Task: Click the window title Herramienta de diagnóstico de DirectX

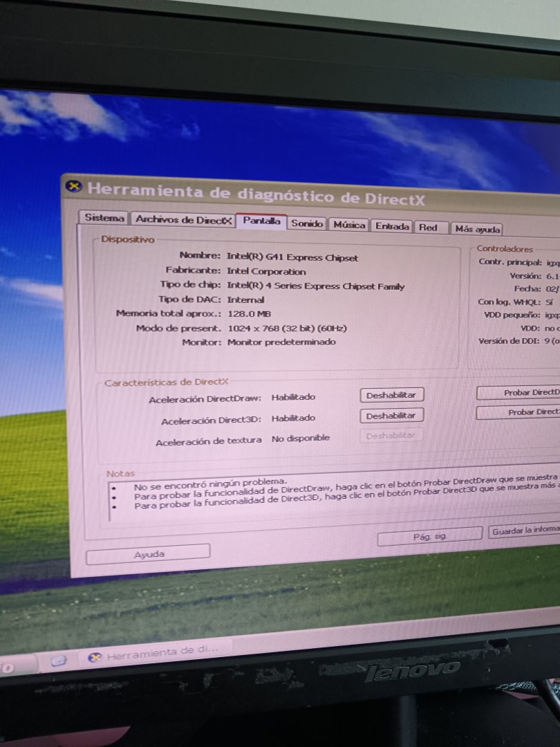Action: click(255, 194)
